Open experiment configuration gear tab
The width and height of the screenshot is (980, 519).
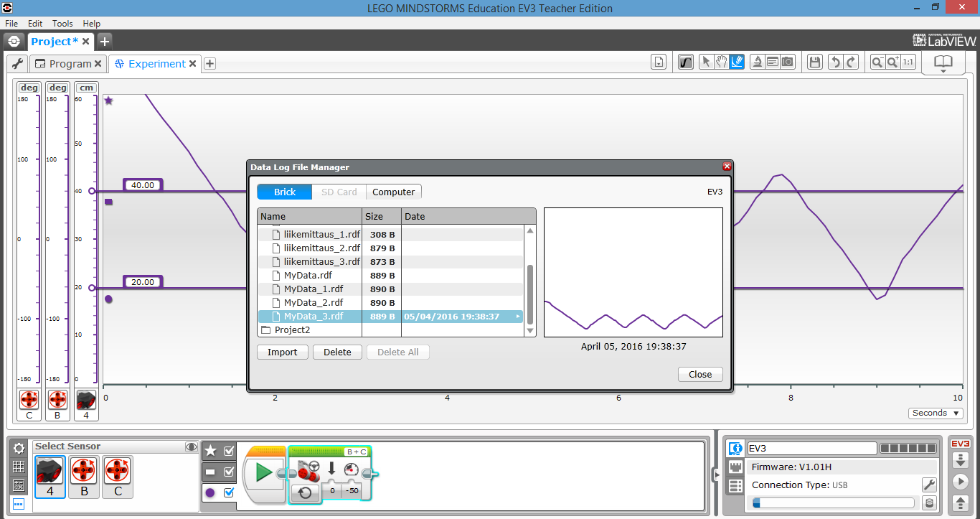pyautogui.click(x=19, y=448)
